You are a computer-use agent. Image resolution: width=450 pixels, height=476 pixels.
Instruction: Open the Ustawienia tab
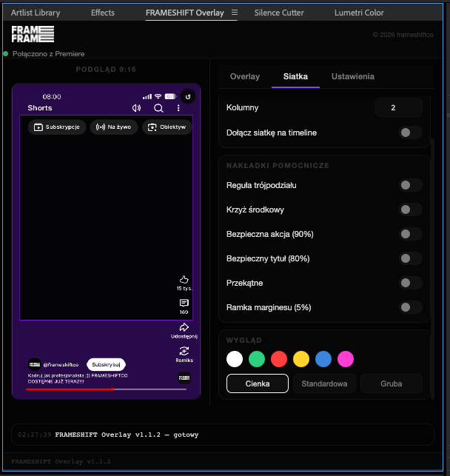(x=353, y=76)
